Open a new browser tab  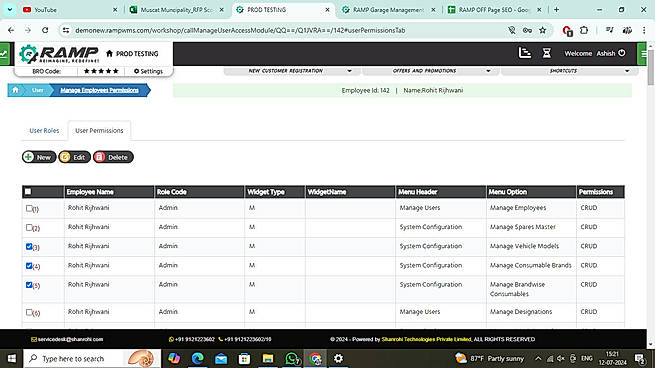(x=556, y=10)
